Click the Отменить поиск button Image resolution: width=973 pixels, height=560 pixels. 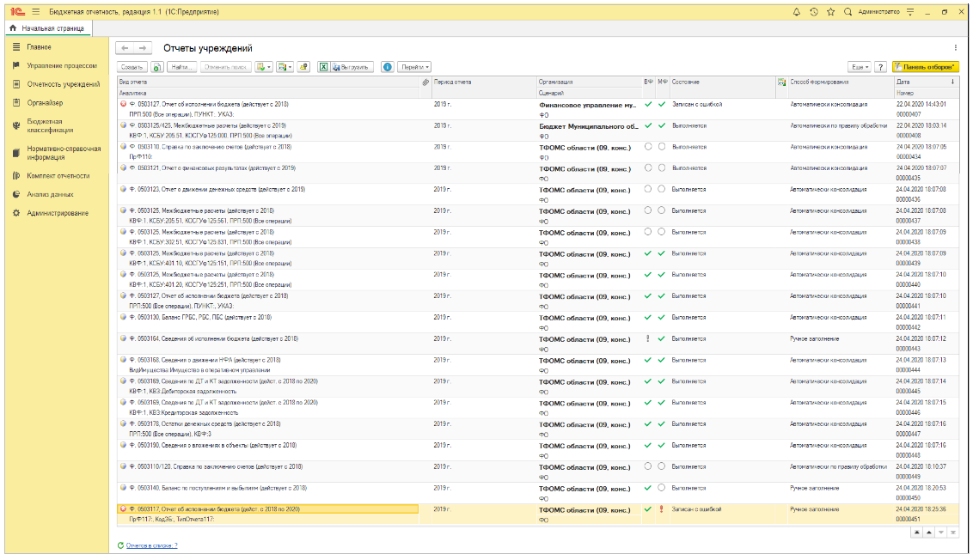(x=226, y=67)
